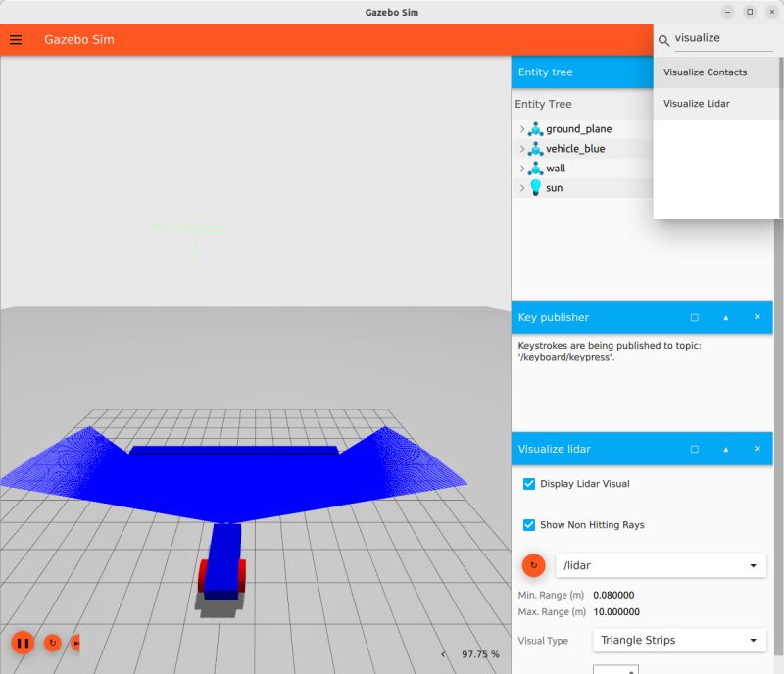
Task: Click the ground_plane model icon
Action: (534, 128)
